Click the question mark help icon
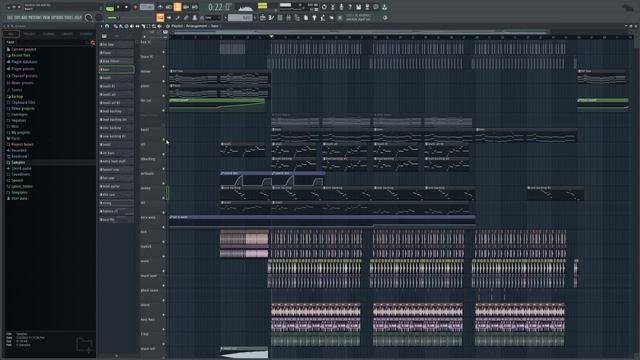The width and height of the screenshot is (640, 360). point(350,7)
